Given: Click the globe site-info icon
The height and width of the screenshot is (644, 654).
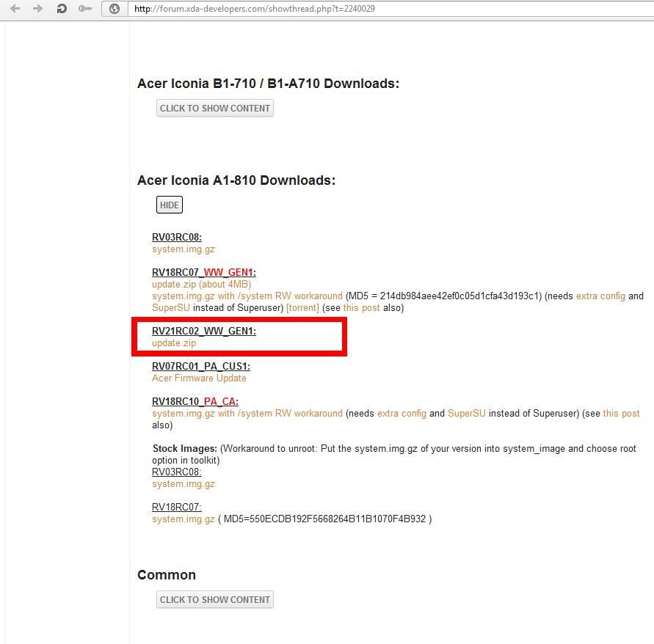Looking at the screenshot, I should [115, 9].
